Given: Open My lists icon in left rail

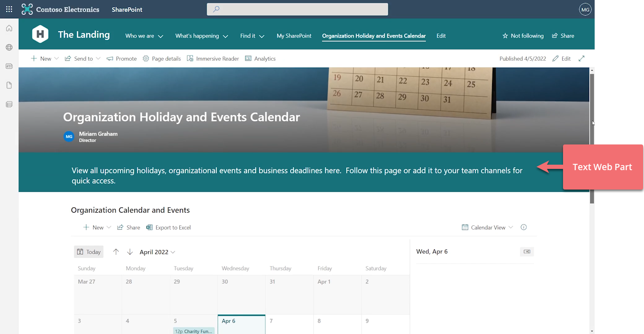Looking at the screenshot, I should pos(9,104).
